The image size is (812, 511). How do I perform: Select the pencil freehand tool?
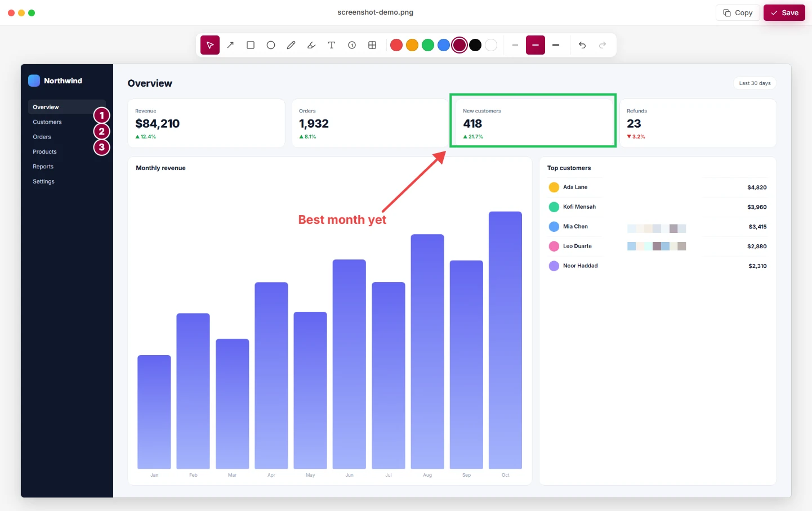coord(291,45)
